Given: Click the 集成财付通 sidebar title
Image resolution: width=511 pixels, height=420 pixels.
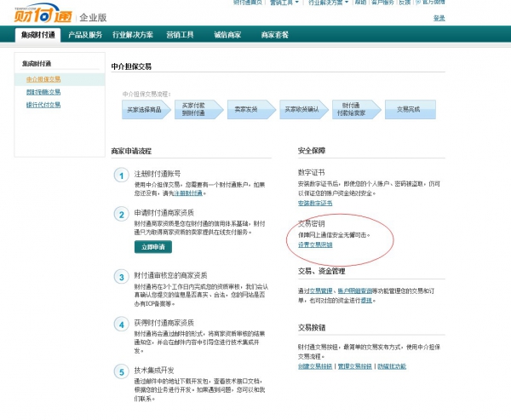Looking at the screenshot, I should 37,64.
